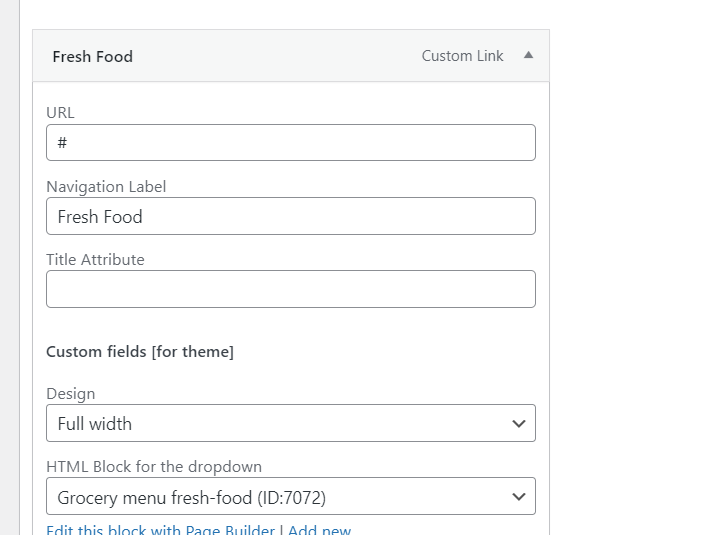Viewport: 724px width, 535px height.
Task: Click empty middle of Fresh Food header bar
Action: [280, 56]
